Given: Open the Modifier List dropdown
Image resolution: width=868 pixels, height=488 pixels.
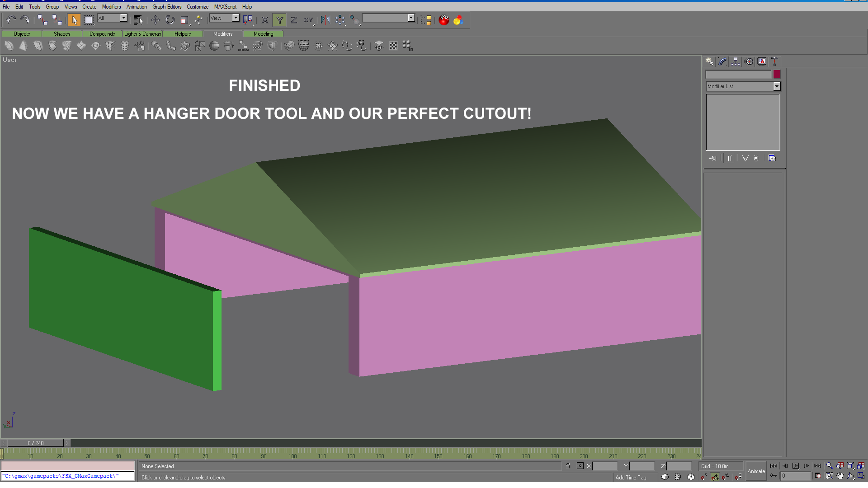Looking at the screenshot, I should pyautogui.click(x=777, y=86).
